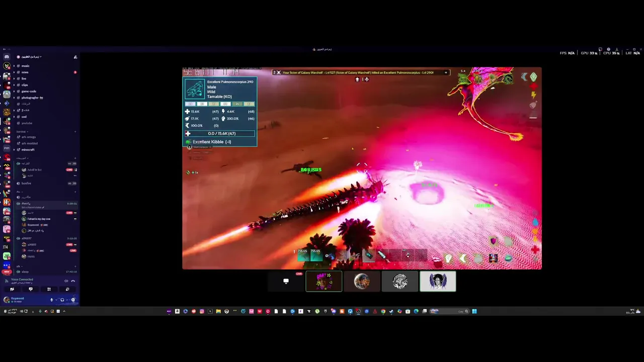Expand thread arrow next to #news
Viewport: 644px width, 362px height.
(14, 72)
